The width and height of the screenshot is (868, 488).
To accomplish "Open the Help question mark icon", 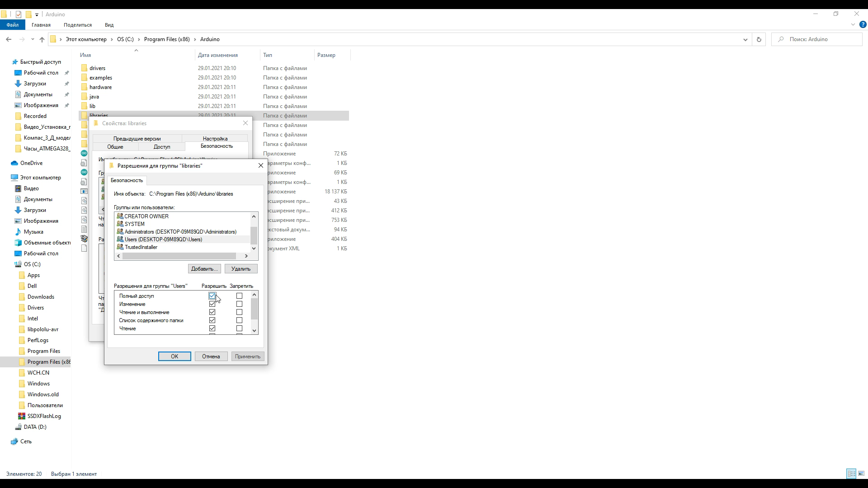I will click(x=863, y=25).
